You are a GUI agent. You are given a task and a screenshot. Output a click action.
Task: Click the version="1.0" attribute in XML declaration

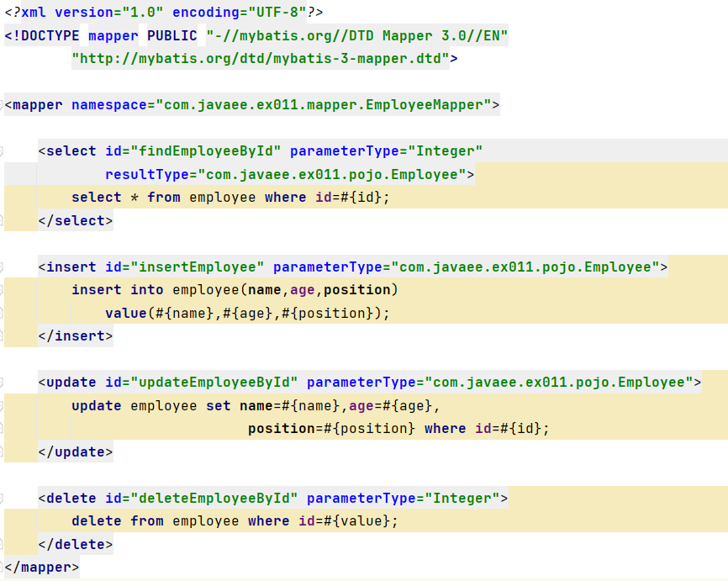click(108, 12)
